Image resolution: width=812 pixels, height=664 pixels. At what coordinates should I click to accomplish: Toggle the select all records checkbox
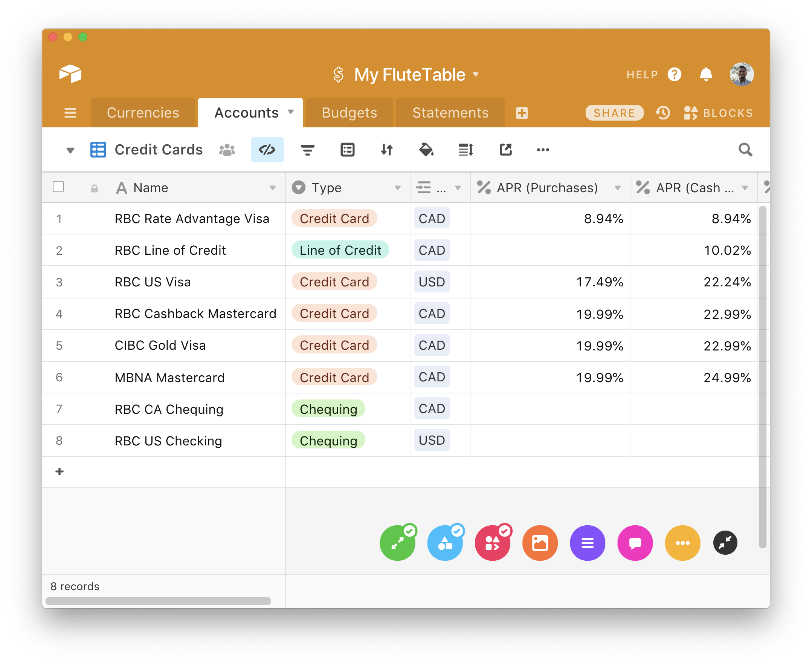[58, 187]
